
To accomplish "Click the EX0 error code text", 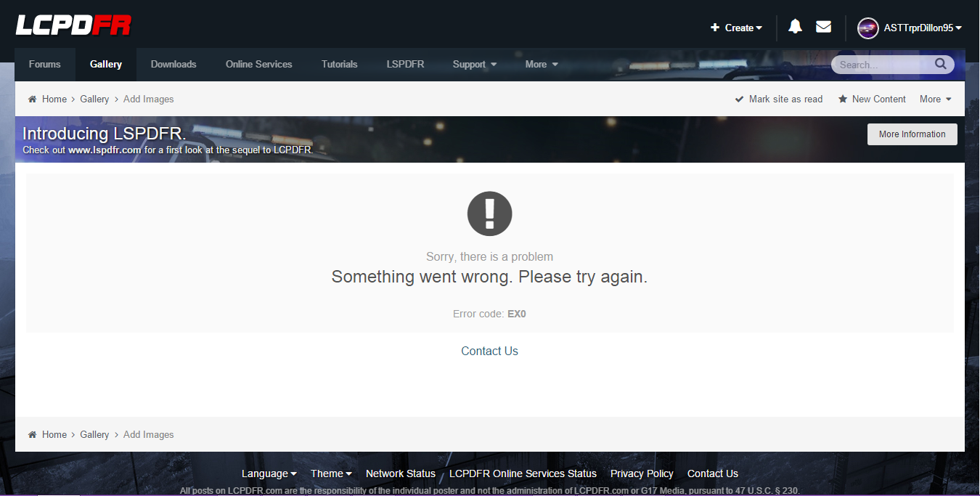I will 517,314.
